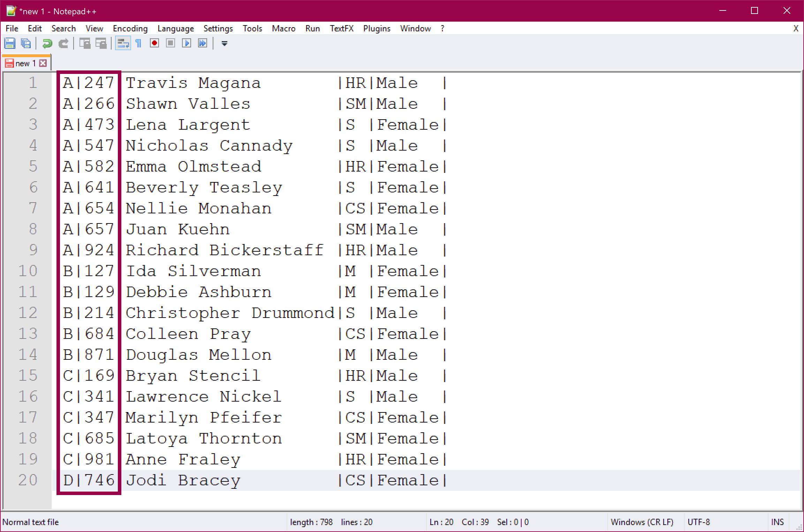Open the Plugins menu
Image resolution: width=804 pixels, height=532 pixels.
point(377,28)
